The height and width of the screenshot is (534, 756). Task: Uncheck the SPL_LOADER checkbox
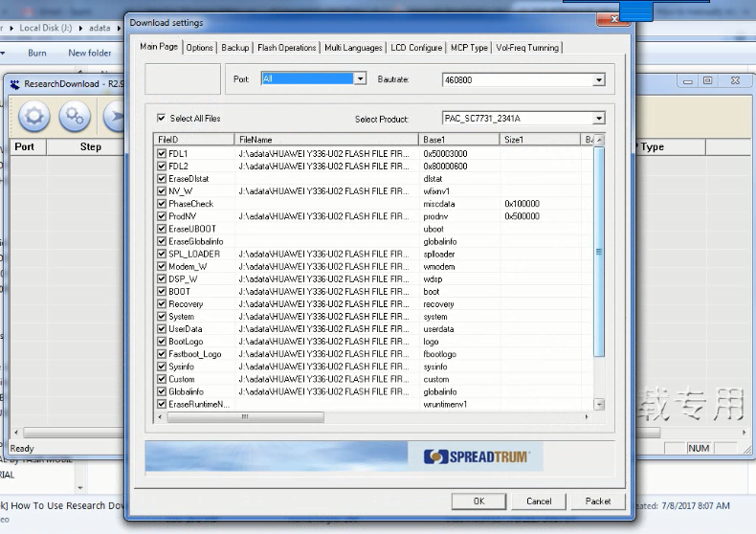tap(162, 254)
